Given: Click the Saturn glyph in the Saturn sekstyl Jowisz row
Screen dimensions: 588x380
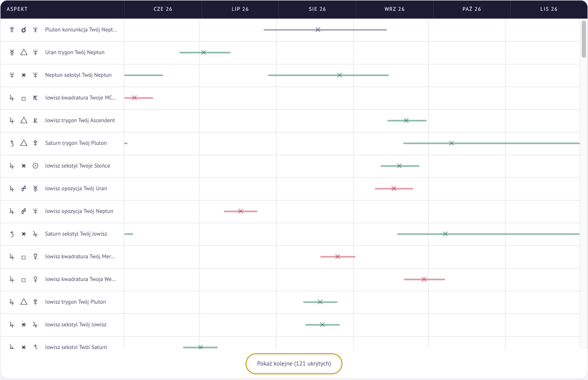Looking at the screenshot, I should pyautogui.click(x=12, y=234).
